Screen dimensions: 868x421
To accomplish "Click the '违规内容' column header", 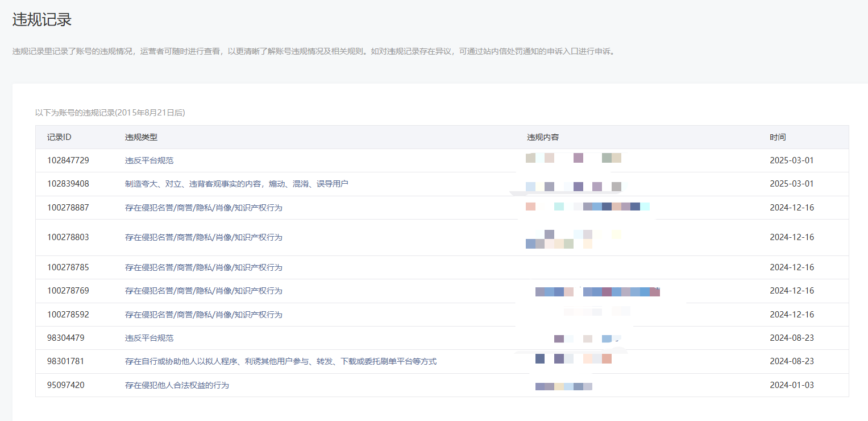I will click(x=543, y=137).
